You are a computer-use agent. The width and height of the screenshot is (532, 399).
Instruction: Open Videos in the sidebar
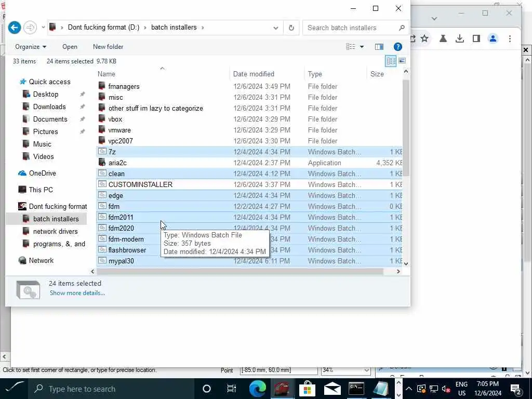click(x=43, y=157)
